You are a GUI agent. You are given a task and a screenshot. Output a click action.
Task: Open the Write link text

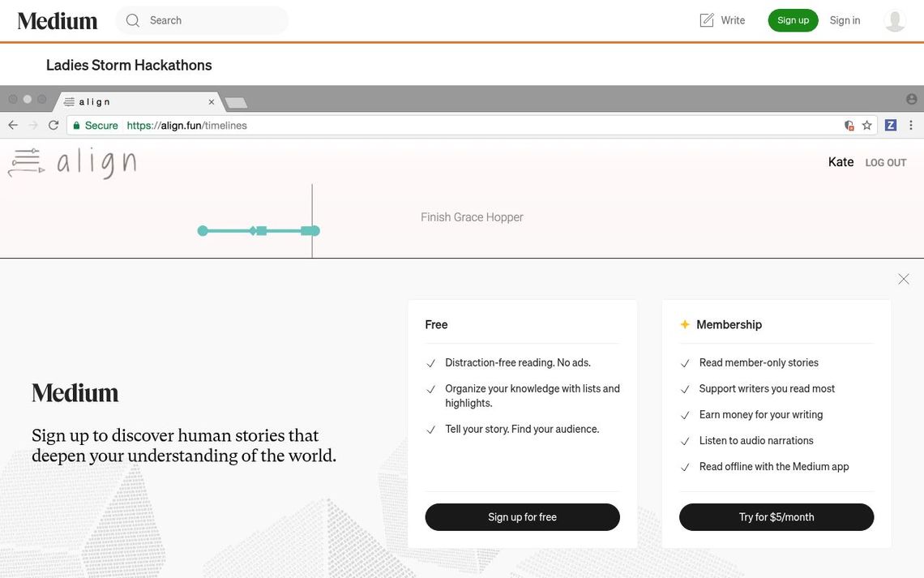coord(733,20)
